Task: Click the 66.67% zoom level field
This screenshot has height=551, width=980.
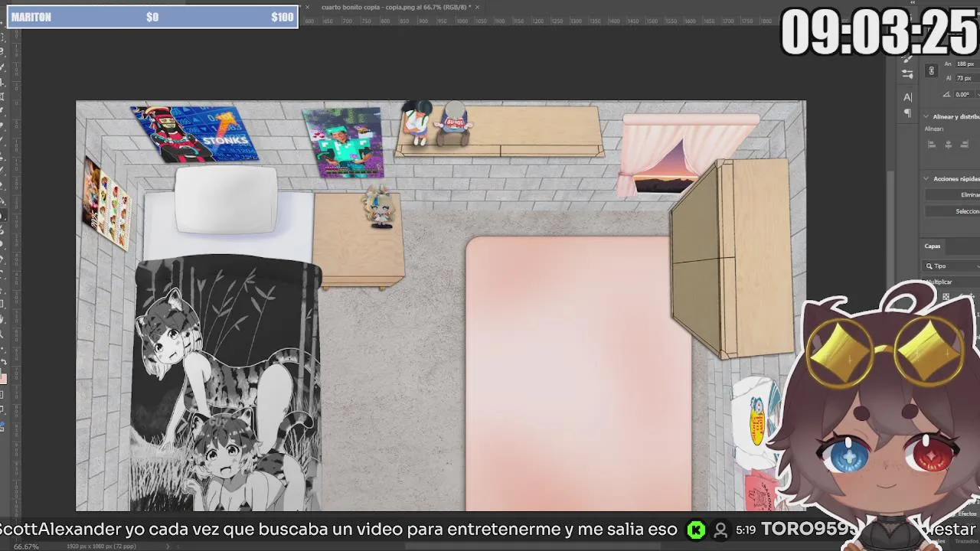Action: (26, 546)
